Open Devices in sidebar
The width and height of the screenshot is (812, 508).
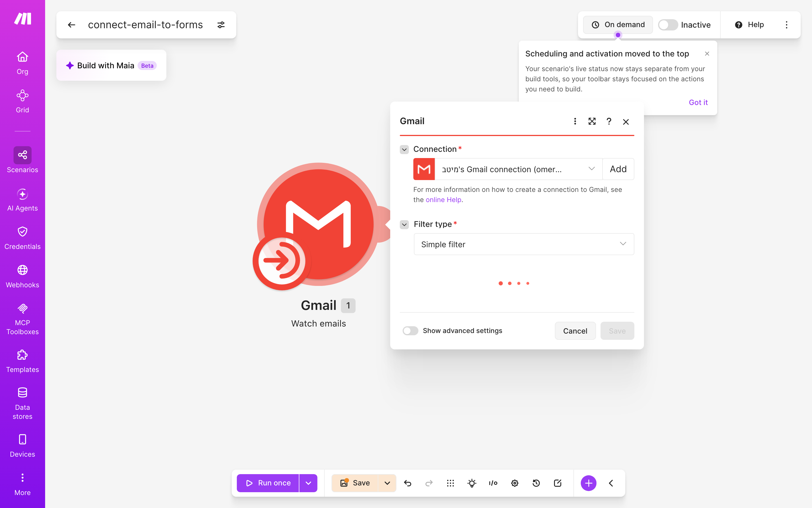click(23, 446)
